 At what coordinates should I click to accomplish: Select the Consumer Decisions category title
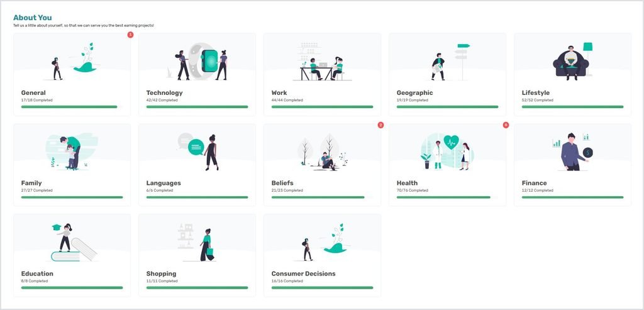304,274
